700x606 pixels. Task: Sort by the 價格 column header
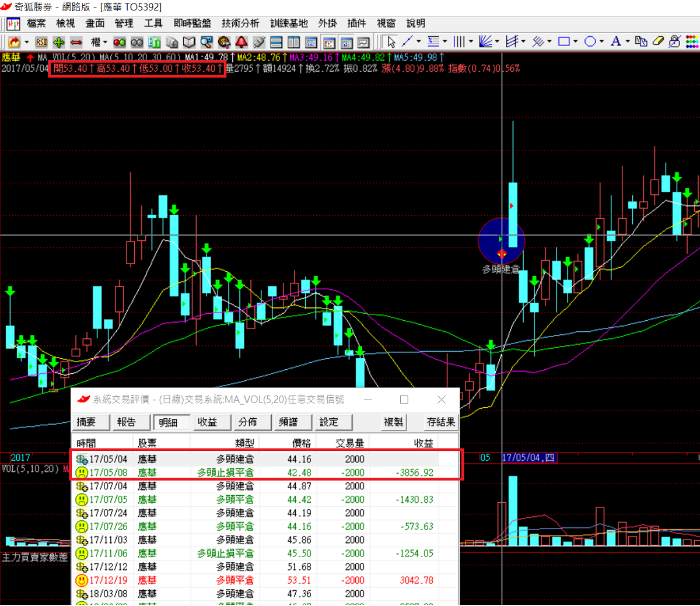click(x=288, y=443)
